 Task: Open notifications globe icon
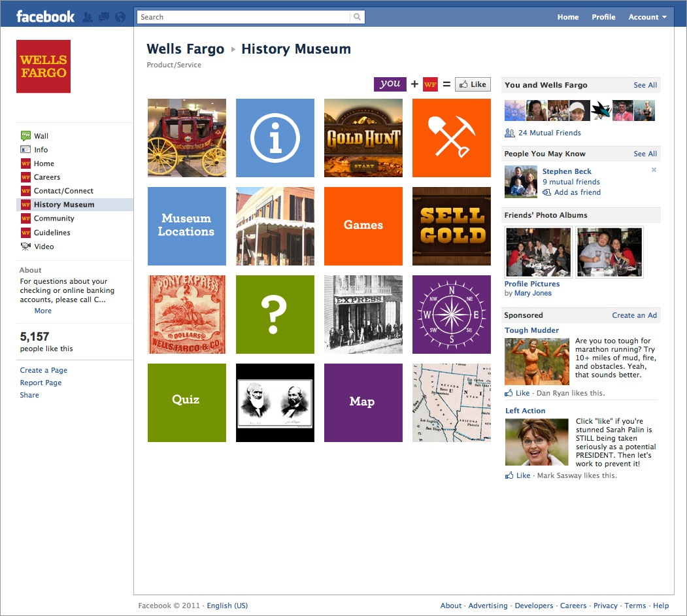[x=120, y=17]
